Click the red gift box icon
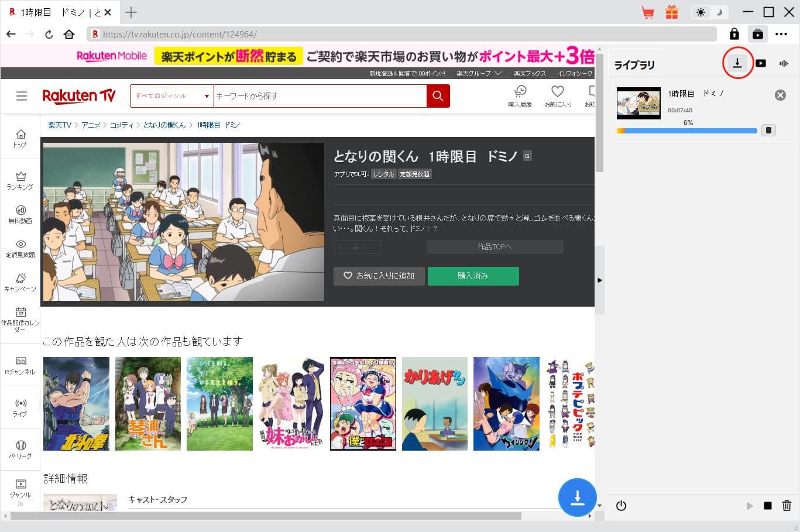This screenshot has height=532, width=800. pyautogui.click(x=672, y=12)
